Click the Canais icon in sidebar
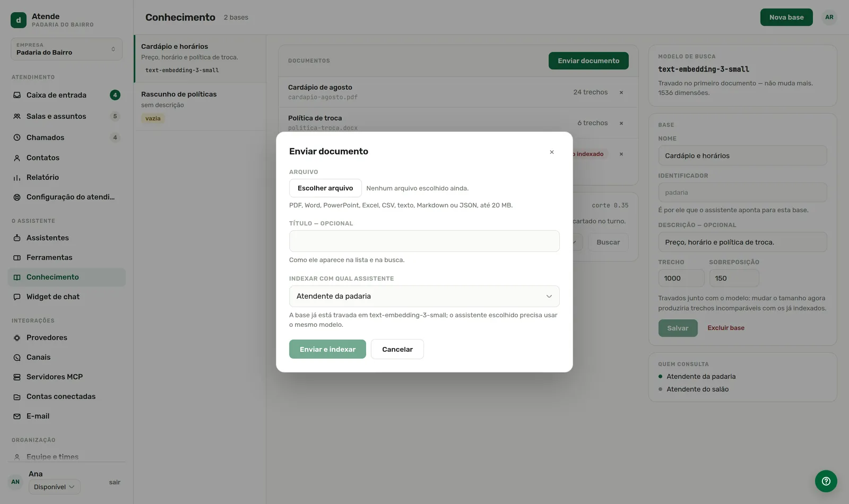Viewport: 849px width, 504px height. click(x=17, y=357)
